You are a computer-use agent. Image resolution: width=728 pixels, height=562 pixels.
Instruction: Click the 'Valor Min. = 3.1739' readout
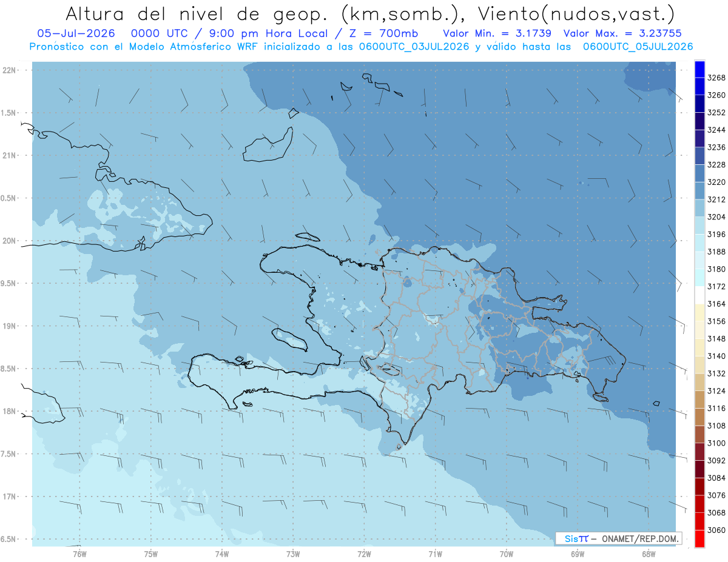click(497, 33)
